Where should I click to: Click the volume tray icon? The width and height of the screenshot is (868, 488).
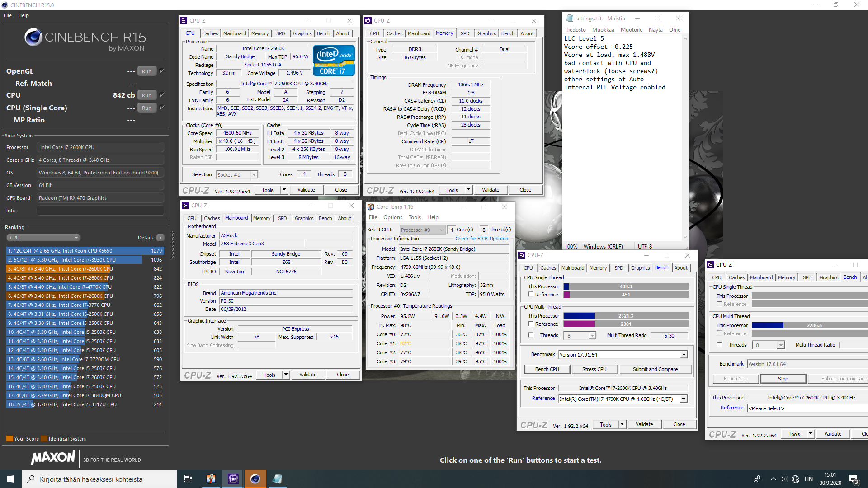(783, 479)
